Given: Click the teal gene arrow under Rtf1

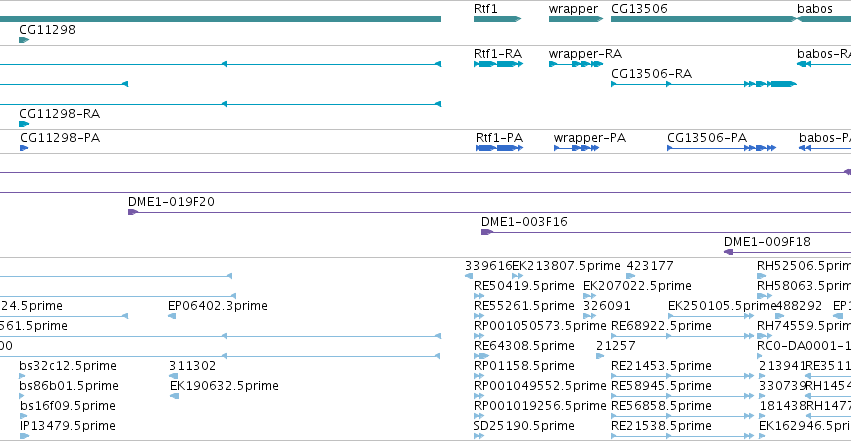Looking at the screenshot, I should 497,19.
